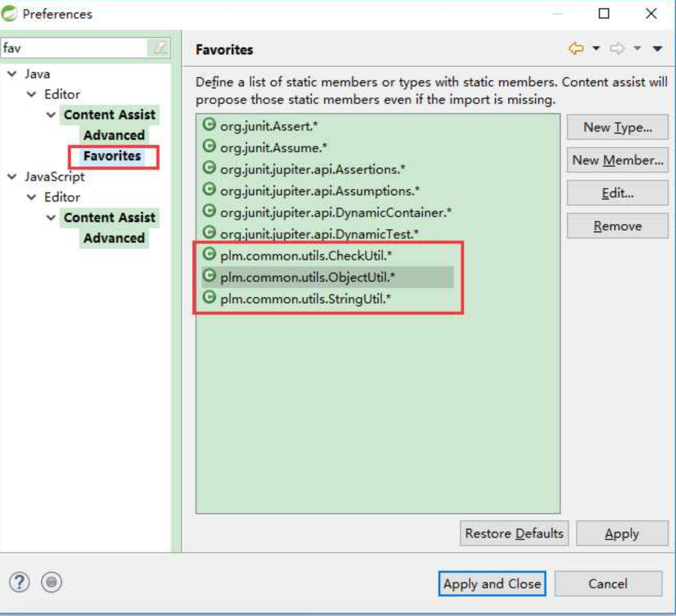
Task: Click the show import/export preferences icon
Action: click(51, 582)
